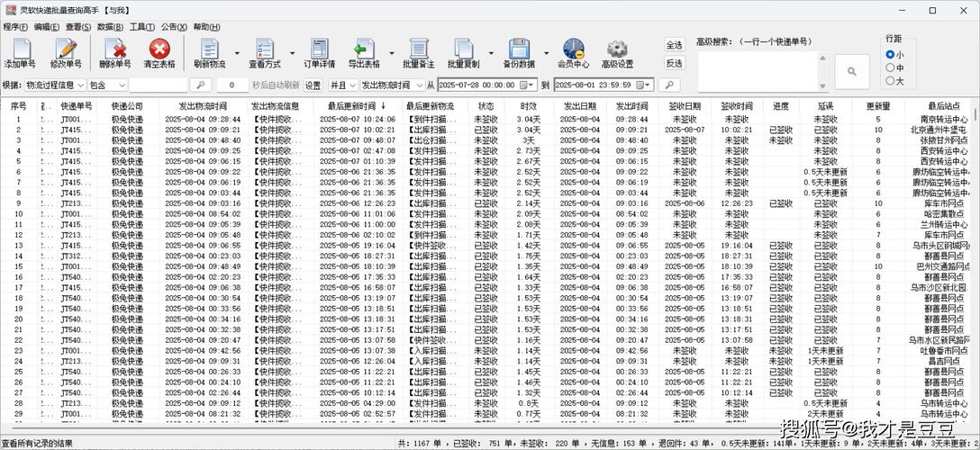
Task: Click the 高级搜索 tracking numbers text area
Action: [x=758, y=72]
